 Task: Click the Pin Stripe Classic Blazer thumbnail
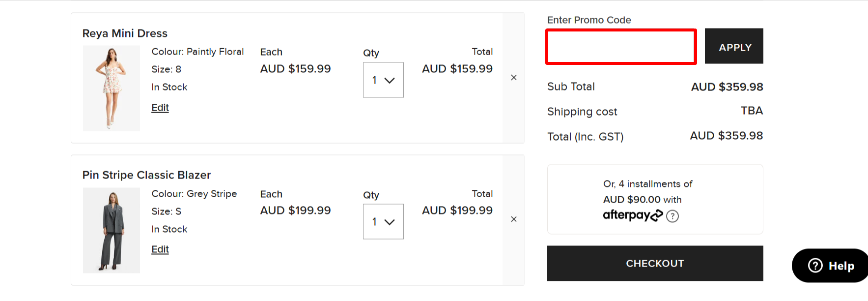111,230
